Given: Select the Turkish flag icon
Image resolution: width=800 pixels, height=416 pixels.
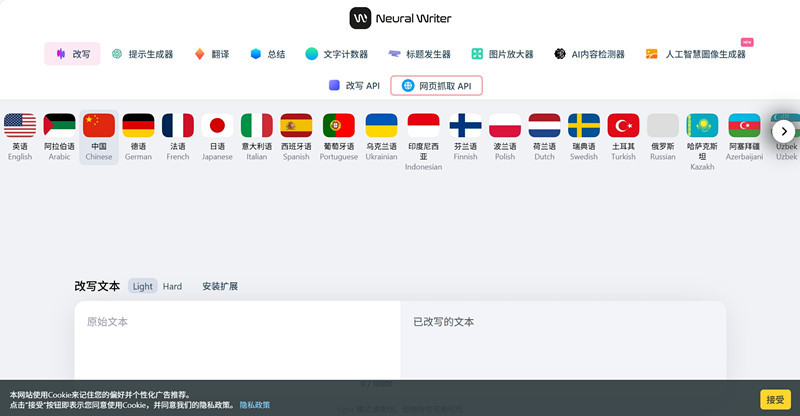Looking at the screenshot, I should click(x=623, y=126).
